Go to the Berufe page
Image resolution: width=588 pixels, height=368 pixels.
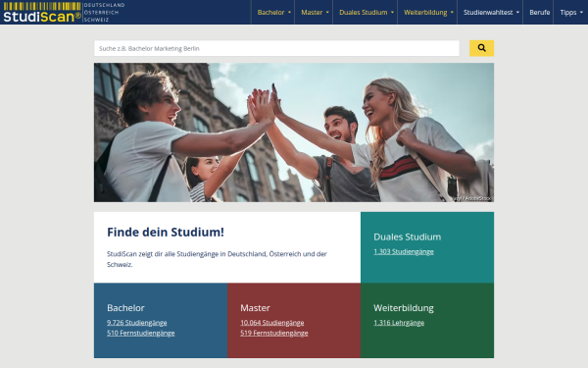pyautogui.click(x=539, y=13)
